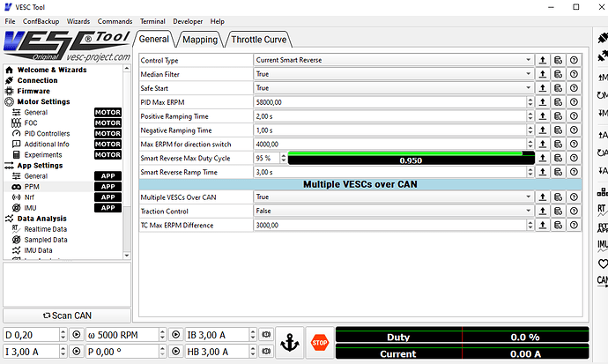Click play icon next to D 0,20 field

76,335
